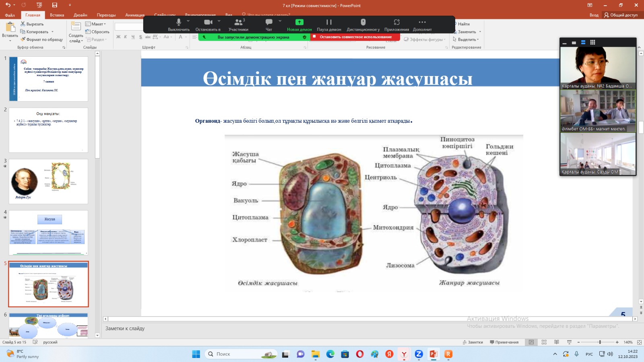Click Сбросить to reset the slide
Image resolution: width=644 pixels, height=362 pixels.
click(97, 32)
